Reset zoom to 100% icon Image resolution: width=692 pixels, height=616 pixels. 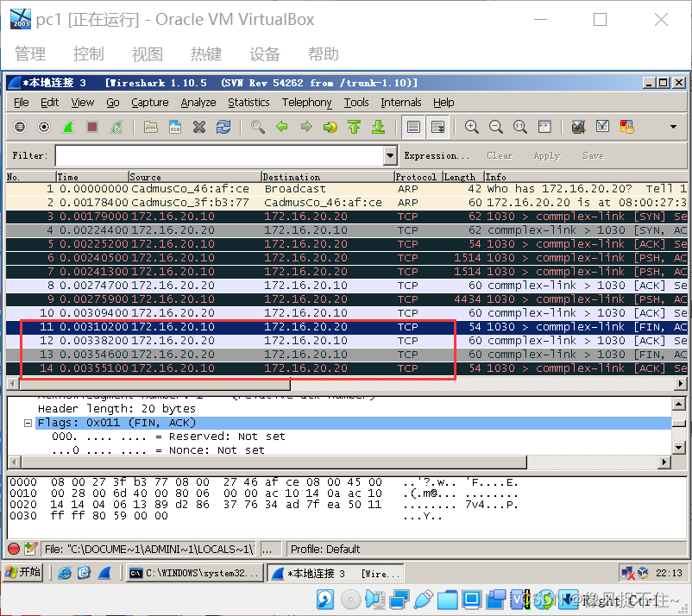coord(520,127)
